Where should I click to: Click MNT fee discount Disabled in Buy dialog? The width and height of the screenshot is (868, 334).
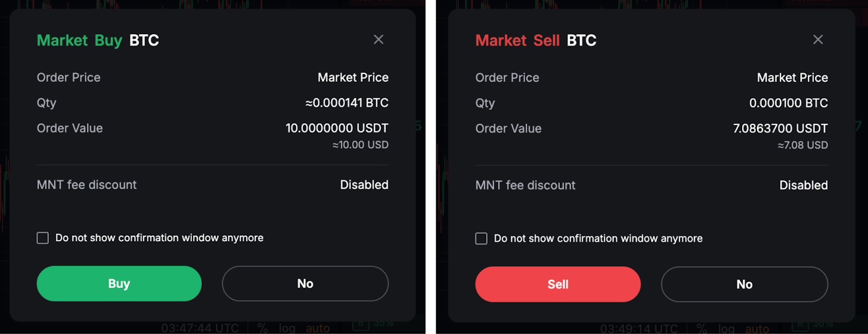(x=364, y=185)
